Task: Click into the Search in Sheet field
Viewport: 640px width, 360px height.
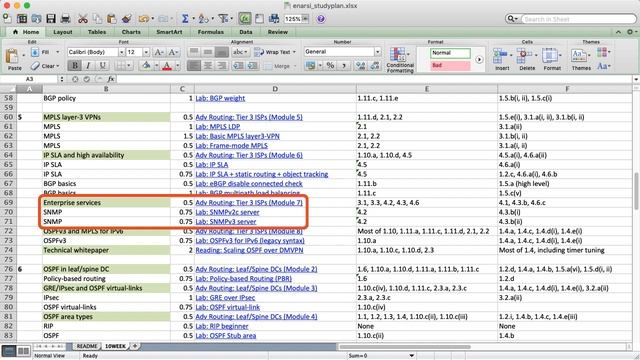Action: pyautogui.click(x=578, y=19)
